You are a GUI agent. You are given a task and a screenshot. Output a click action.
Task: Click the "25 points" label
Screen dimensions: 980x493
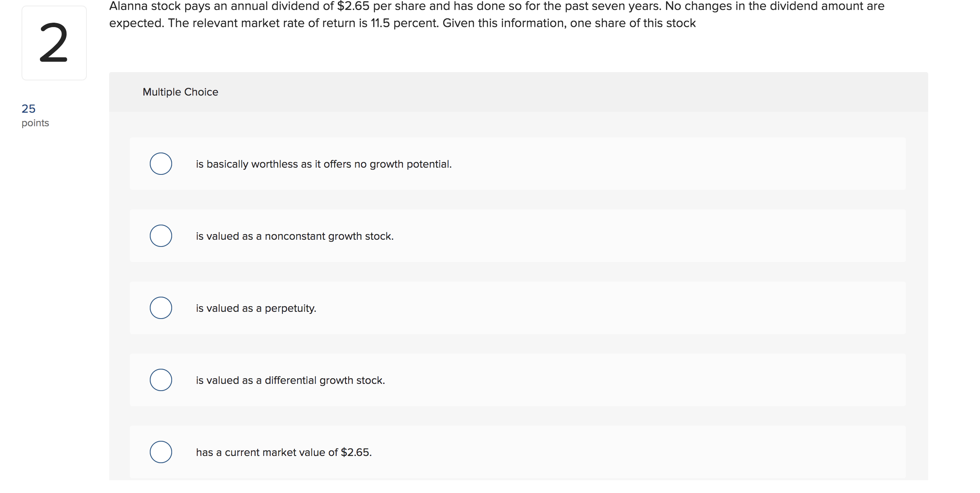[x=34, y=115]
